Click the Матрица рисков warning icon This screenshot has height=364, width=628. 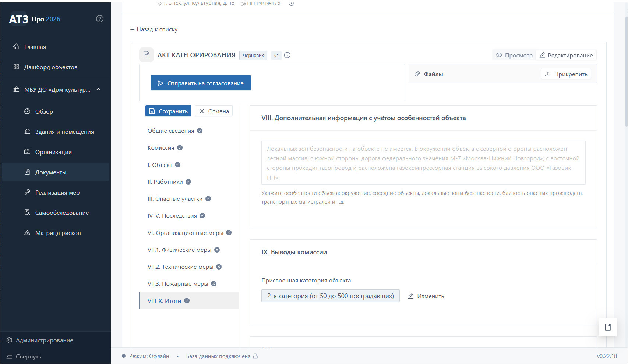coord(27,233)
